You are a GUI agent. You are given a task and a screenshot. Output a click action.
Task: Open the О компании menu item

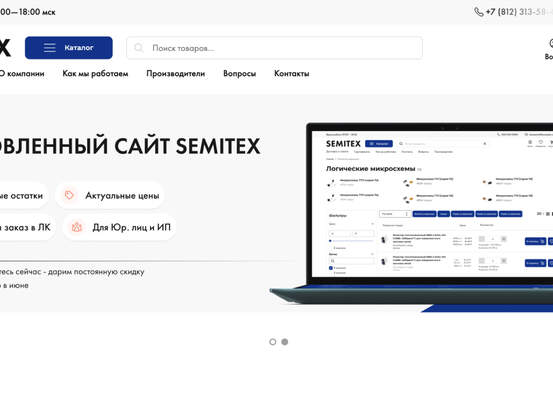[x=22, y=73]
